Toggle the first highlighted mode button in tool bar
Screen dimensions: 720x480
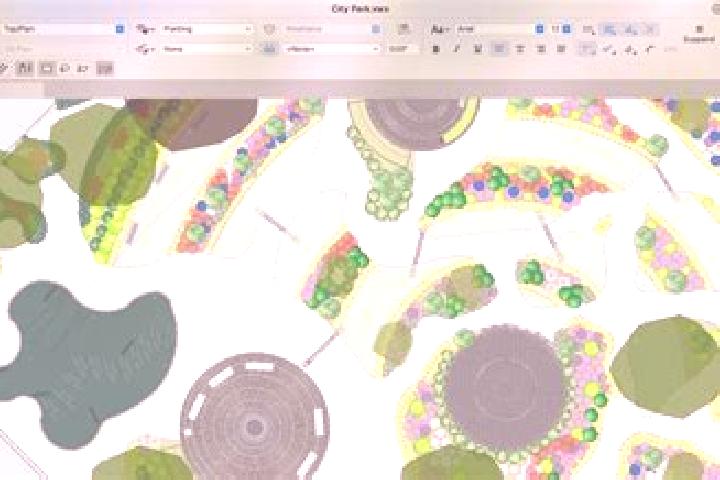25,68
